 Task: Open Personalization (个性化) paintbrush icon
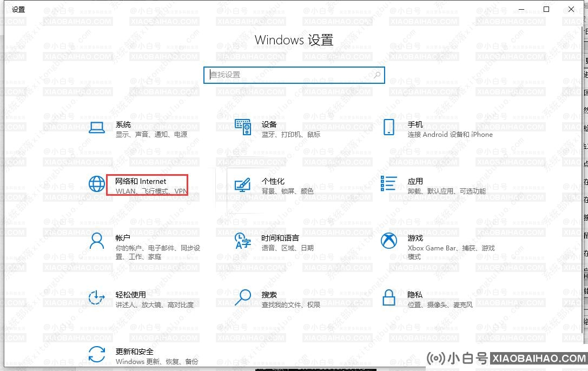tap(243, 184)
